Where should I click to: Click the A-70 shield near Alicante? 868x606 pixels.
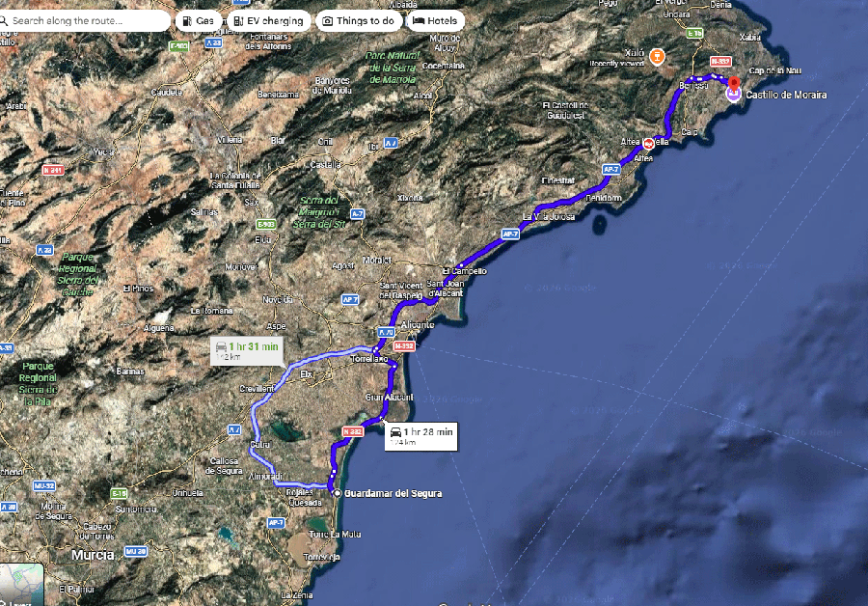(386, 332)
